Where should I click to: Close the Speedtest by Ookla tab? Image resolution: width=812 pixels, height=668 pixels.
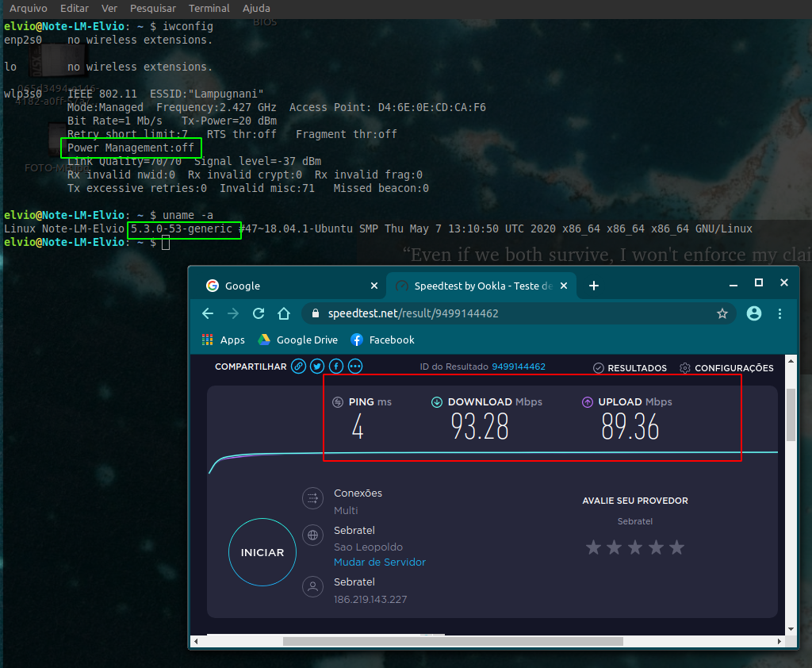click(564, 286)
